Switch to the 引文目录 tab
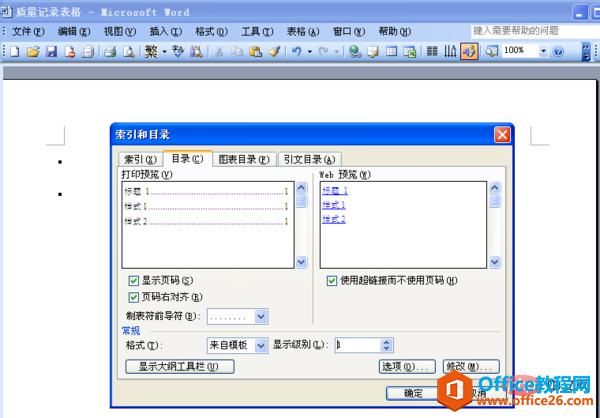Image resolution: width=600 pixels, height=418 pixels. pyautogui.click(x=310, y=160)
